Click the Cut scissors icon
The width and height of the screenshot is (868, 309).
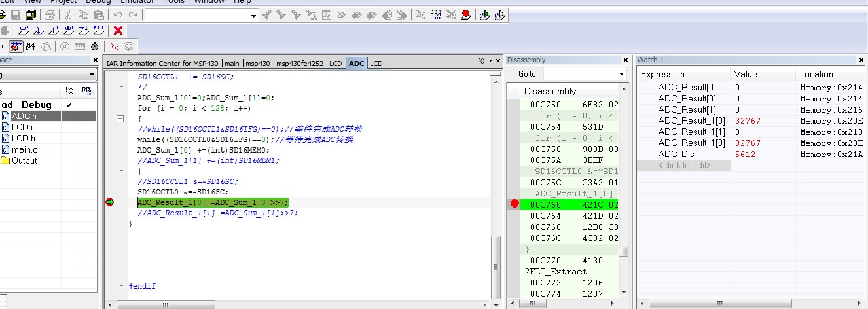point(67,14)
